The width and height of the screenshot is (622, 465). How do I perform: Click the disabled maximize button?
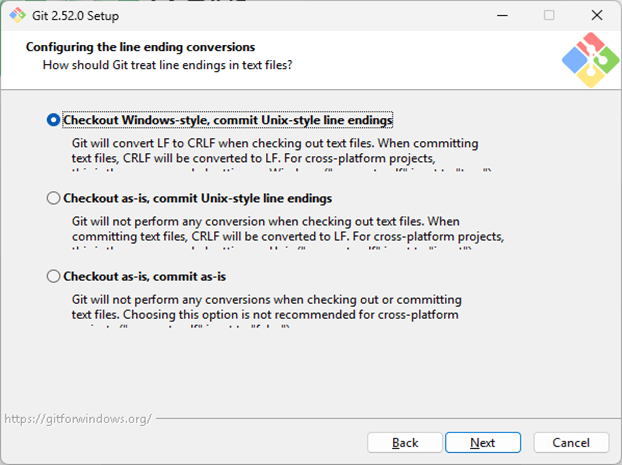point(549,15)
